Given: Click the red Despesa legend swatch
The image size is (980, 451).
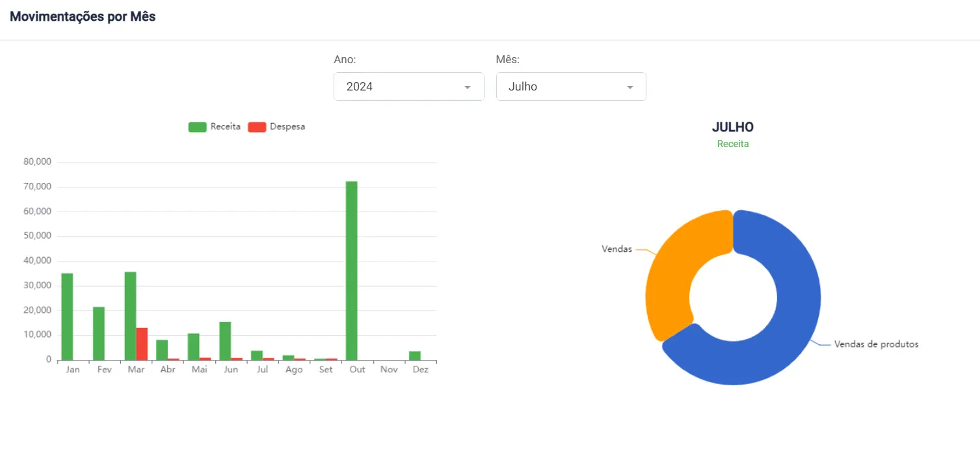Looking at the screenshot, I should point(258,127).
